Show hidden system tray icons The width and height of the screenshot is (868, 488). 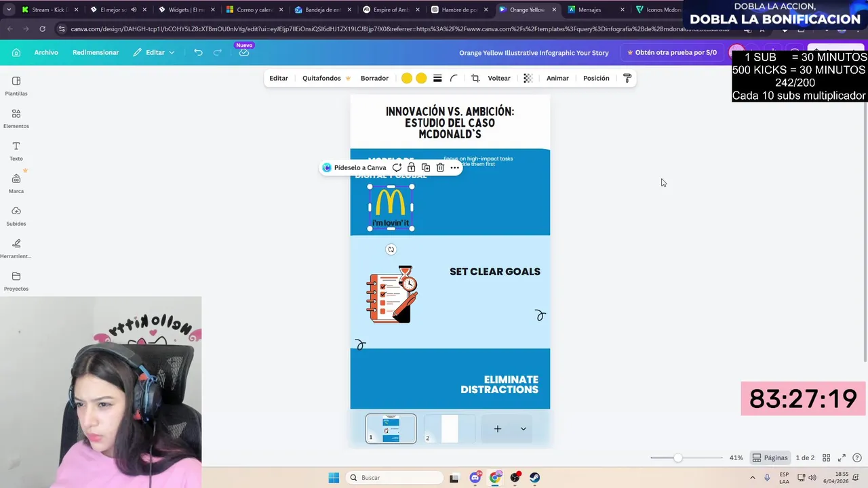click(752, 478)
